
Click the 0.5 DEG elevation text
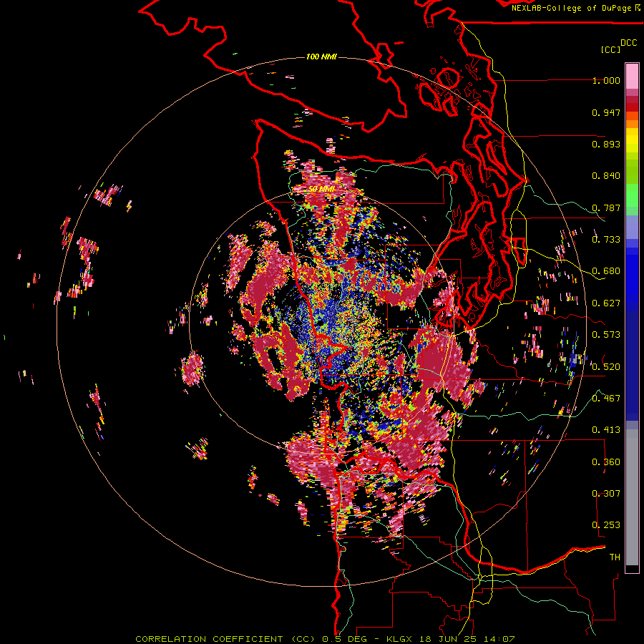point(344,639)
